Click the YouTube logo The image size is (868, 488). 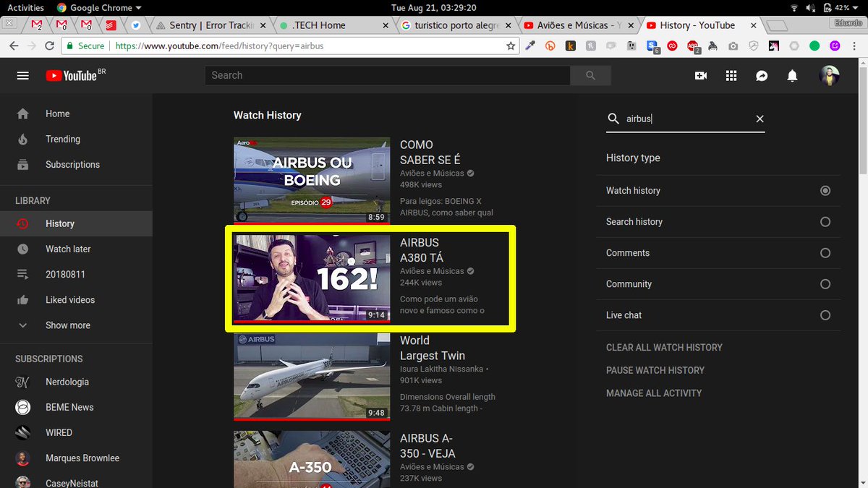(x=75, y=75)
